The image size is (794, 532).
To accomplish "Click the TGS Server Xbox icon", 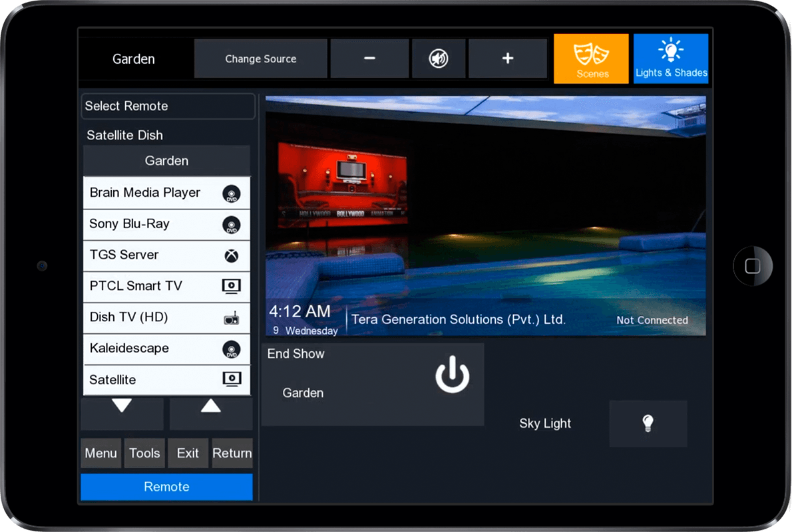I will [x=231, y=255].
